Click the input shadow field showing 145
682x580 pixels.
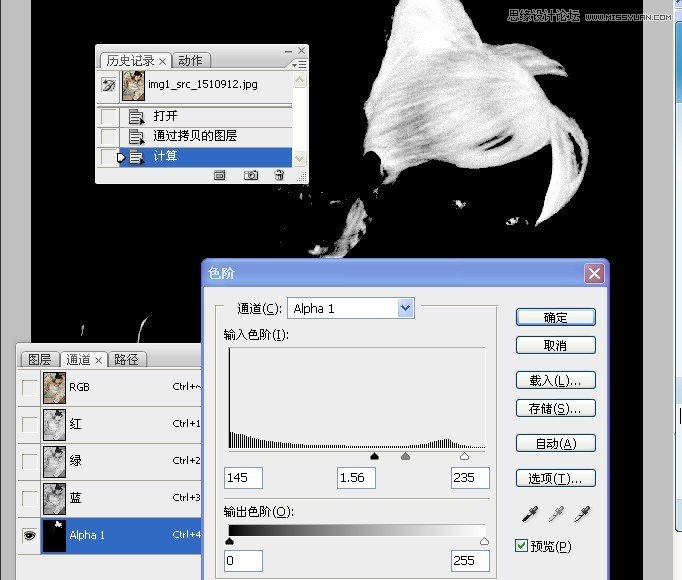[x=244, y=478]
